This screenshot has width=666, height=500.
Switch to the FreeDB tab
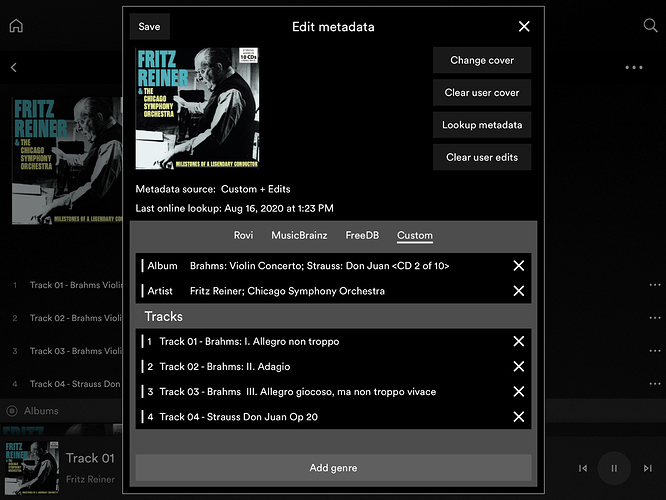362,235
